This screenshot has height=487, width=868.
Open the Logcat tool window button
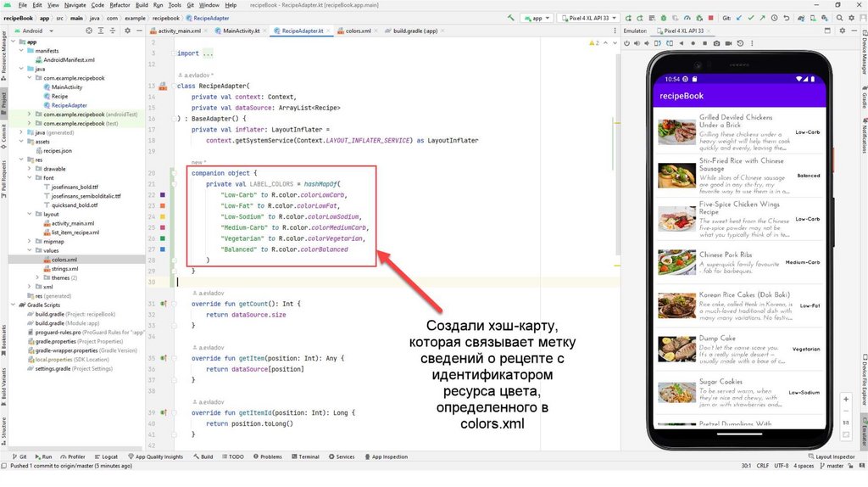tap(108, 456)
